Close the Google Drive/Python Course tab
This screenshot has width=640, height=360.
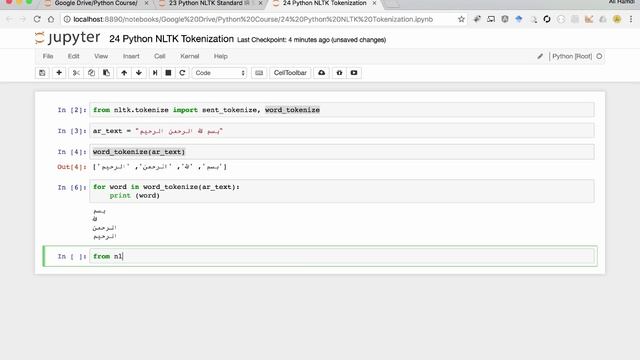146,3
